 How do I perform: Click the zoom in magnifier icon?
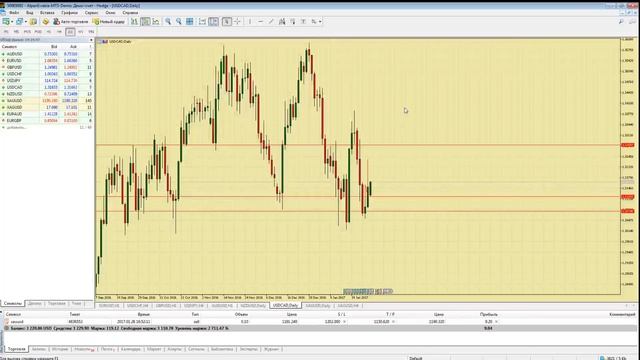(168, 21)
